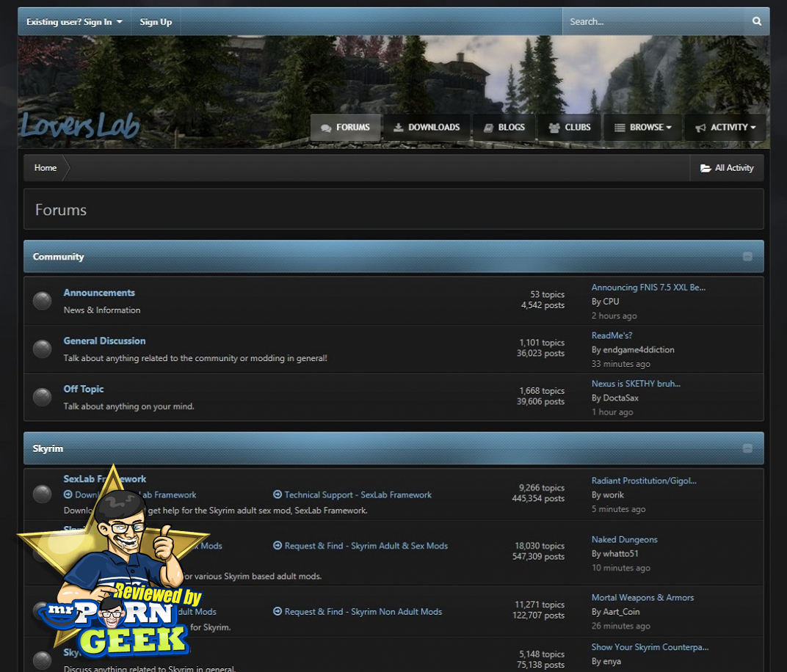Click the Off Topic forum status icon

[x=43, y=398]
